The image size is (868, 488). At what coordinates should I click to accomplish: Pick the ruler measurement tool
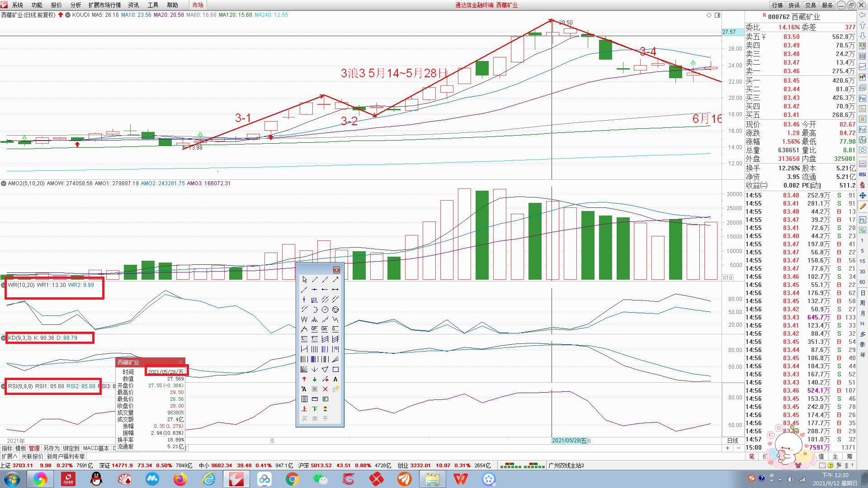[315, 399]
